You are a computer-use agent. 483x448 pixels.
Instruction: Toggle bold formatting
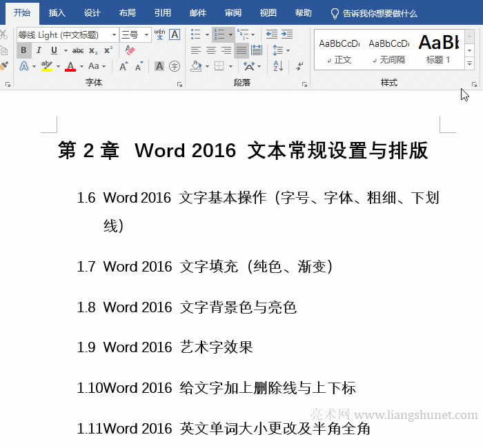24,50
